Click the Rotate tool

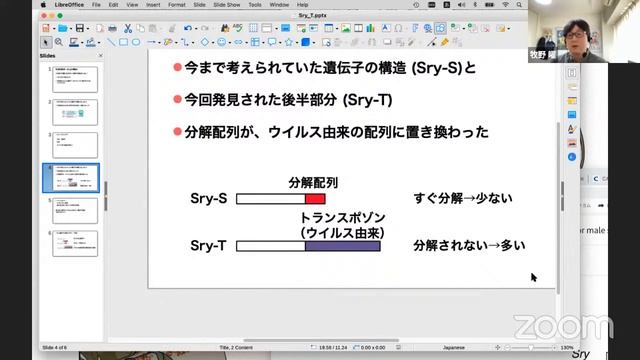pos(326,42)
